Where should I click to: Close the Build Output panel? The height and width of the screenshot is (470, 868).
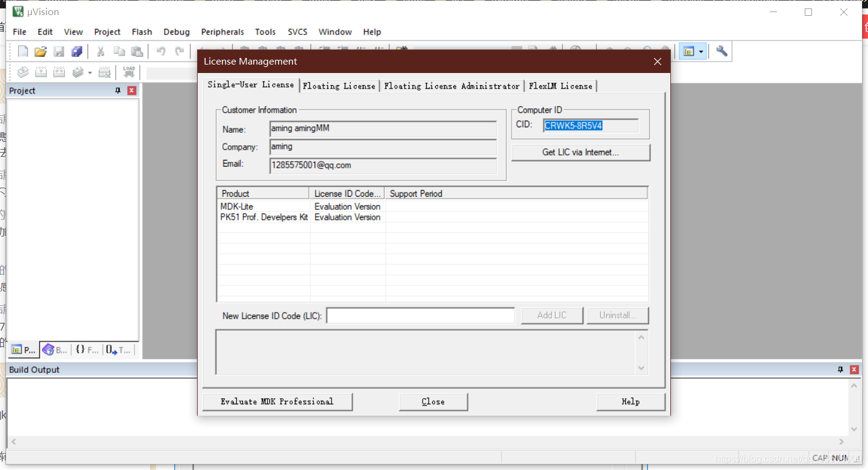coord(854,369)
